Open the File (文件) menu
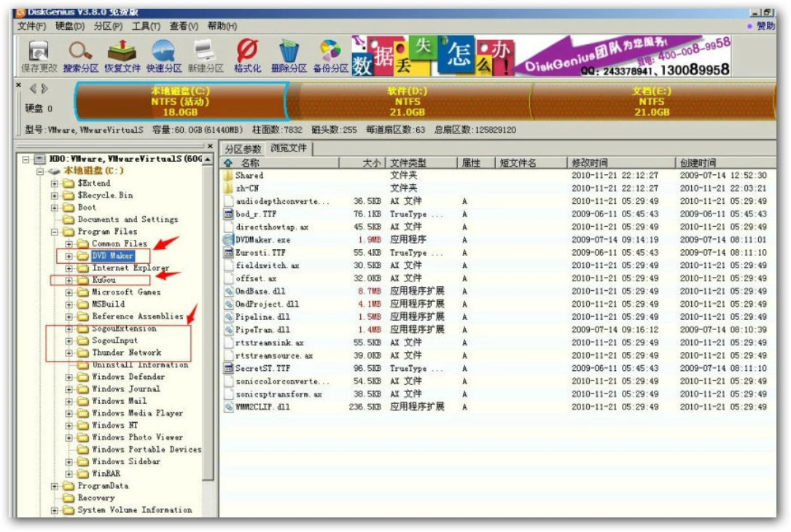This screenshot has width=791, height=532. (32, 26)
